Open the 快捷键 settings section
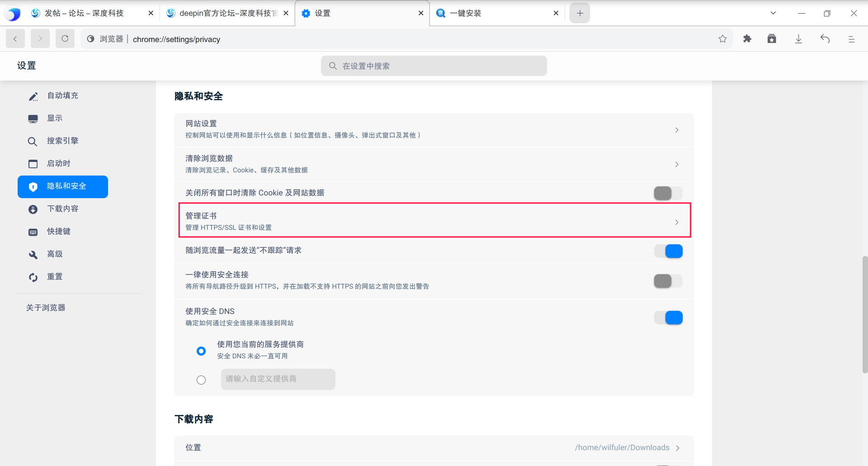 coord(63,232)
